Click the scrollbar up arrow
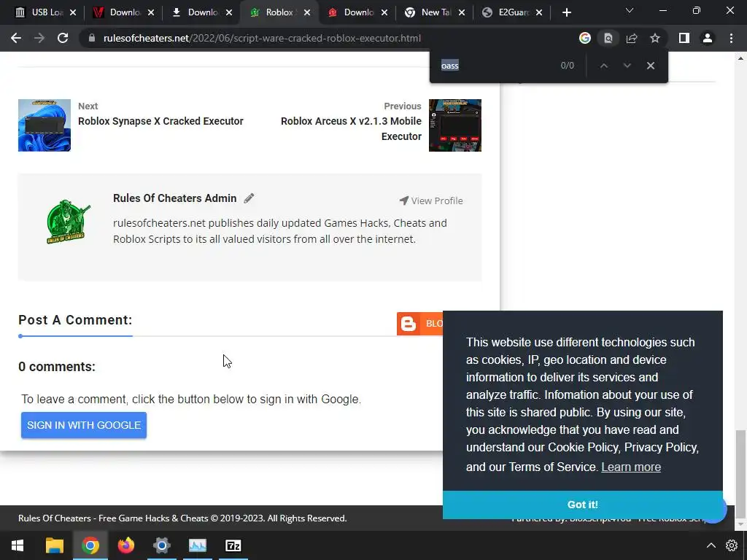This screenshot has width=747, height=560. pos(740,58)
